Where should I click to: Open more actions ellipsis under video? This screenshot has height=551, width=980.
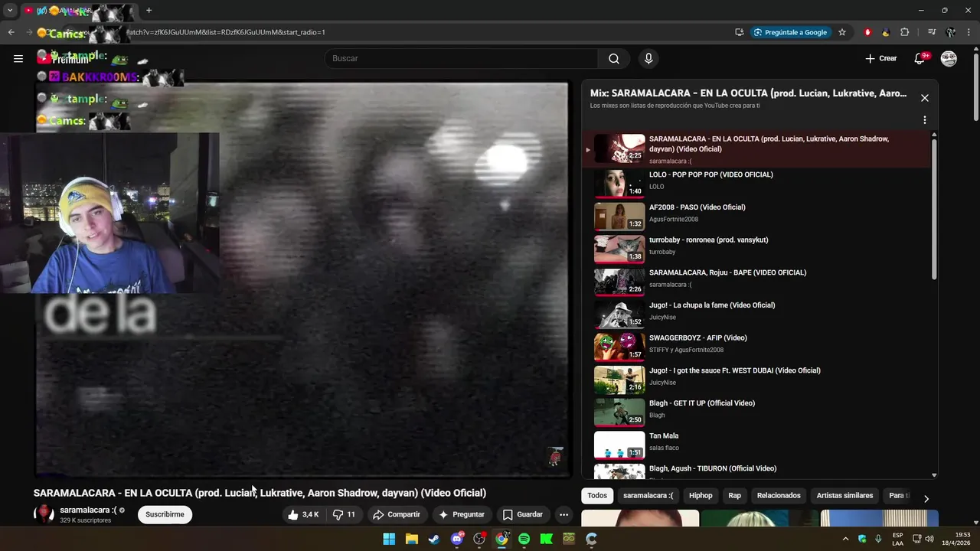[x=563, y=514]
